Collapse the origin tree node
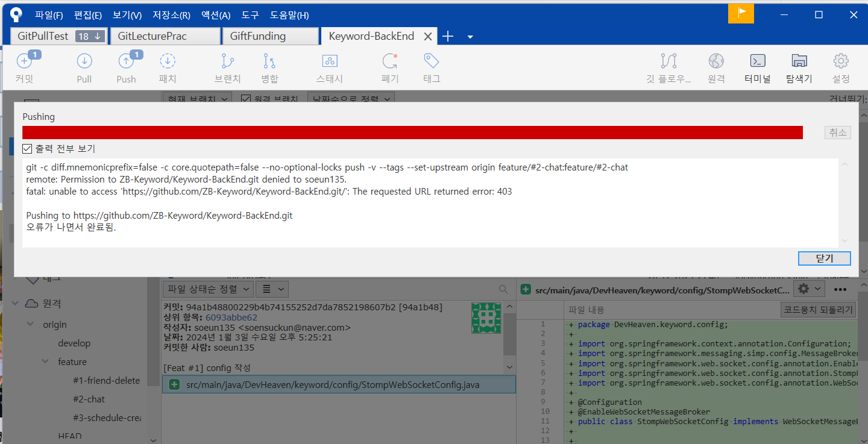Image resolution: width=868 pixels, height=444 pixels. click(30, 325)
